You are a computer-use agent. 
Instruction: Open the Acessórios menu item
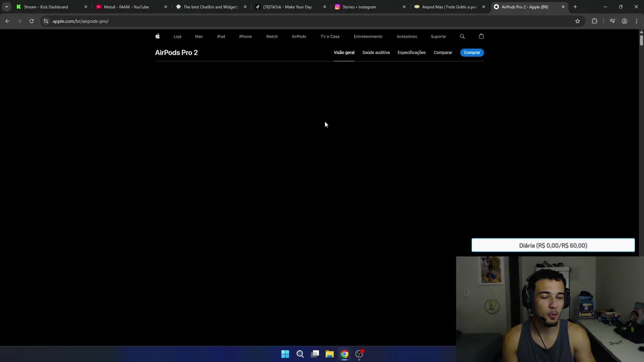407,36
